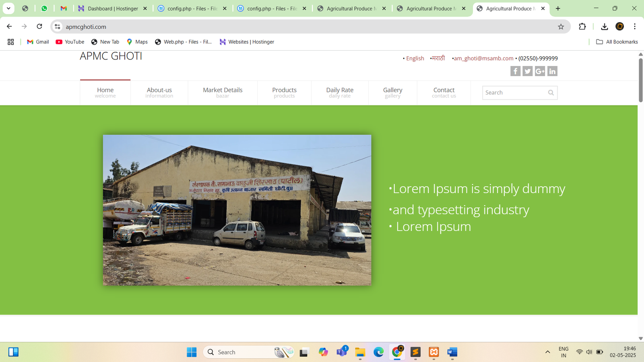Bookmark this page with star icon
Viewport: 644px width, 362px height.
(x=561, y=27)
